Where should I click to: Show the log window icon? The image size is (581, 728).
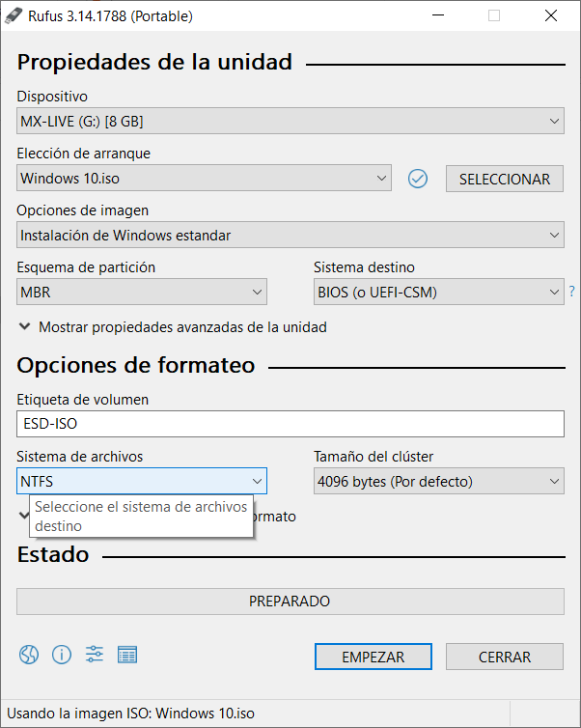[x=127, y=656]
